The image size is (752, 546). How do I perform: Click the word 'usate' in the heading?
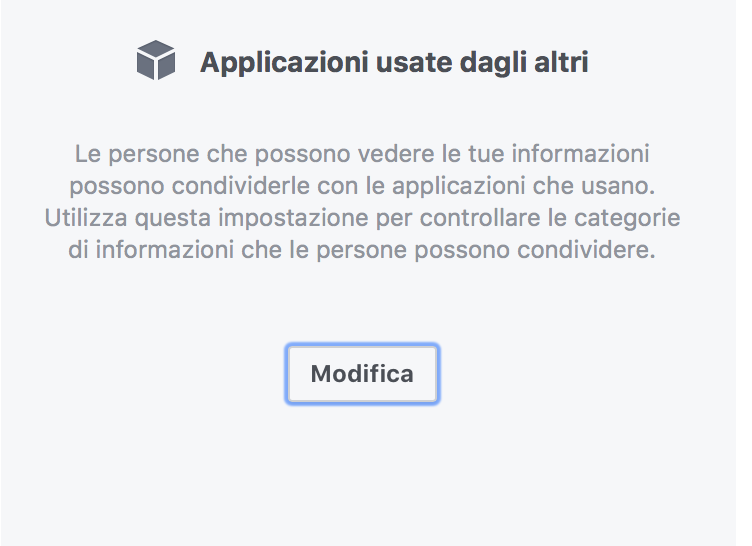point(413,63)
